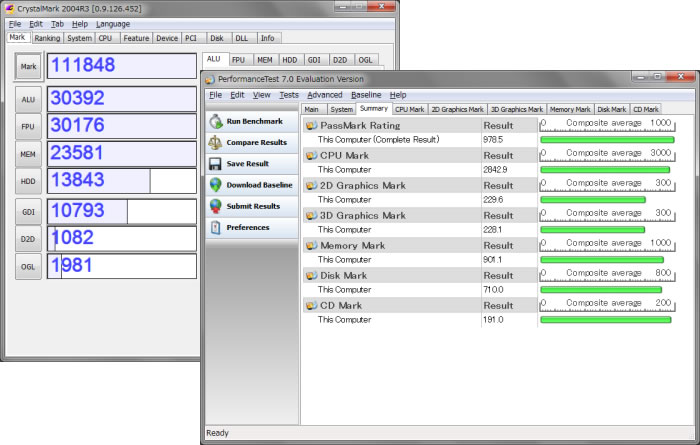
Task: Click the 2D Graphics Mark row icon
Action: tap(311, 186)
